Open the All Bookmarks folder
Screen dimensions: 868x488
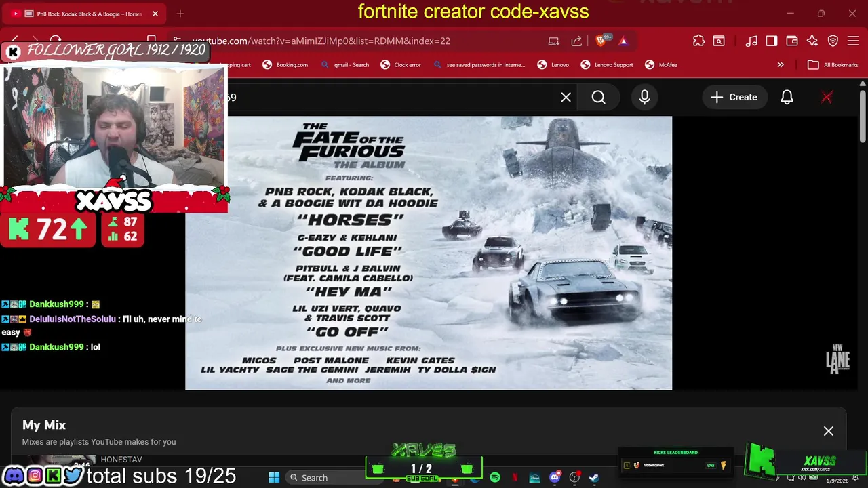[x=833, y=65]
